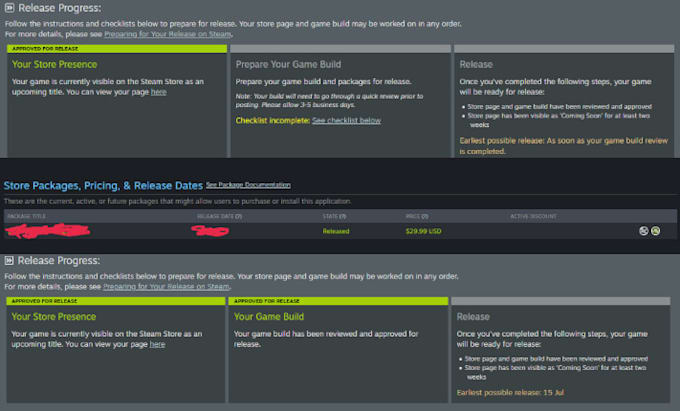Open the 'here' store page link beside Prepare Your Game Build
Image resolution: width=680 pixels, height=411 pixels.
[x=159, y=92]
